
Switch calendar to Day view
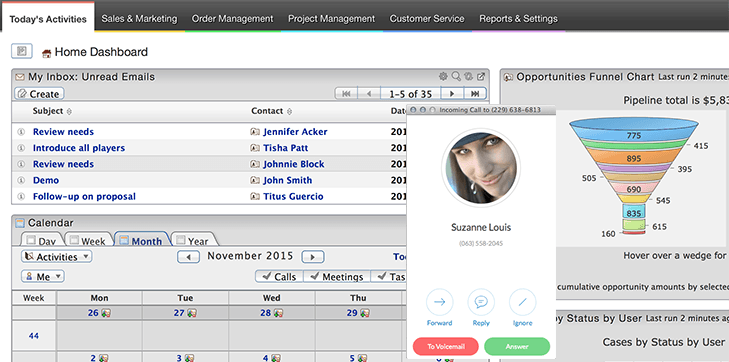tap(42, 239)
